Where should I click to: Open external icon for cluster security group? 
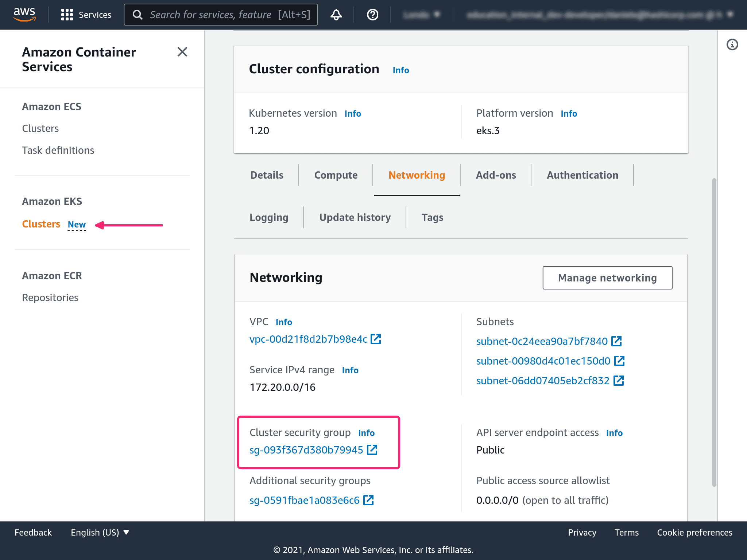tap(372, 450)
